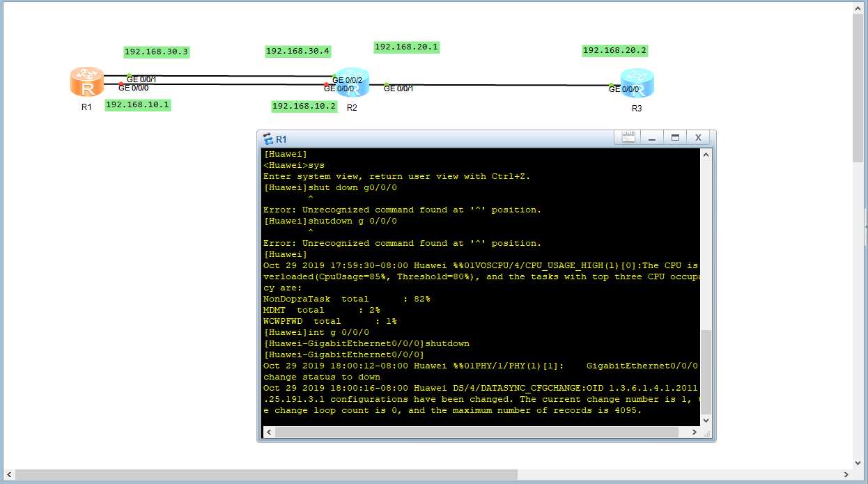The width and height of the screenshot is (868, 484).
Task: Click the 192.168.20.2 address label
Action: 615,50
